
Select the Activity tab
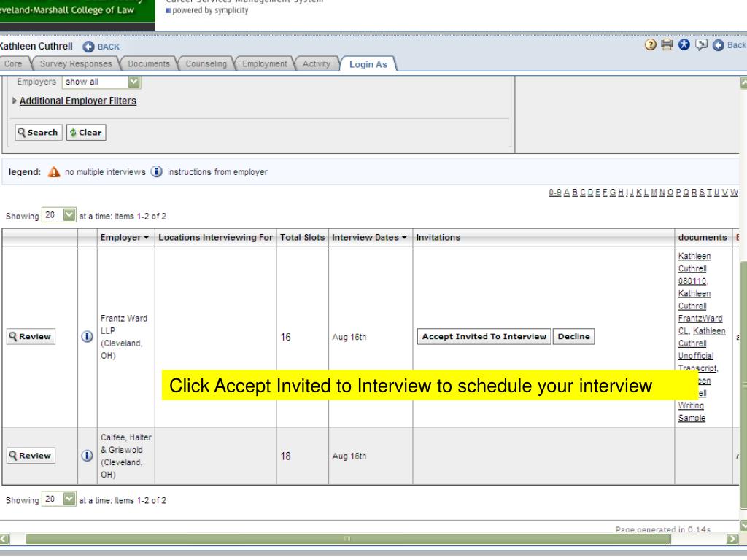[317, 64]
